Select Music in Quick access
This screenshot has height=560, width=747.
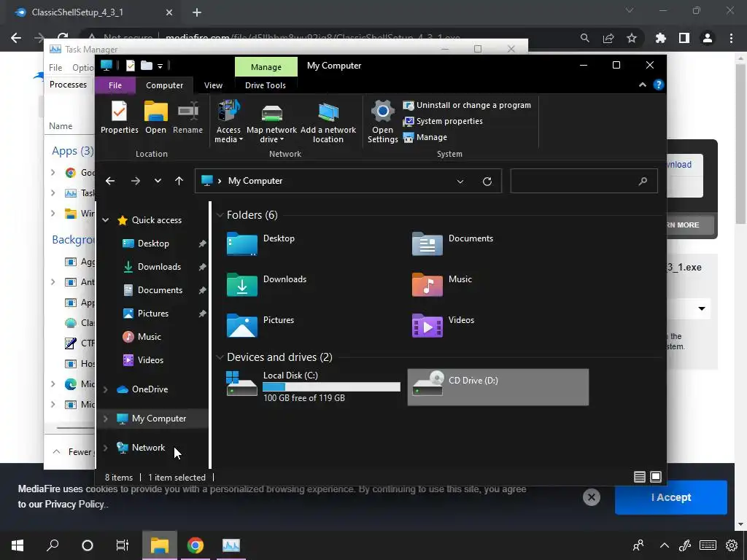pyautogui.click(x=149, y=337)
